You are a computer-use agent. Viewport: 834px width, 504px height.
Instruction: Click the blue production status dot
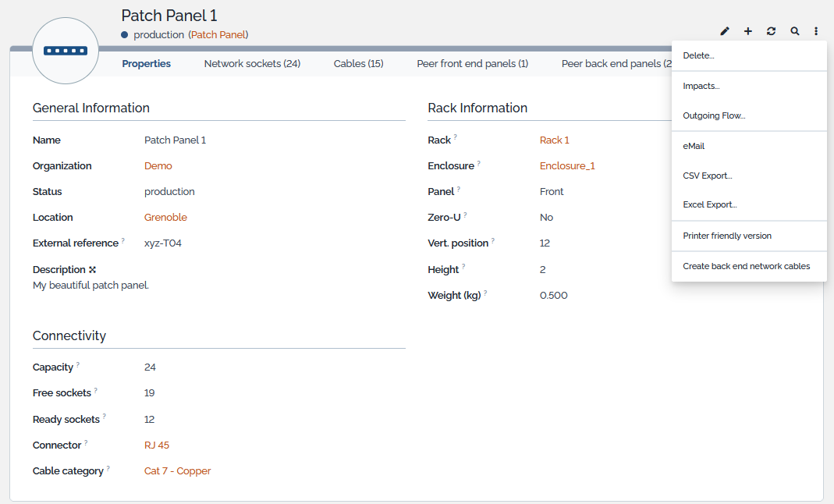tap(125, 35)
